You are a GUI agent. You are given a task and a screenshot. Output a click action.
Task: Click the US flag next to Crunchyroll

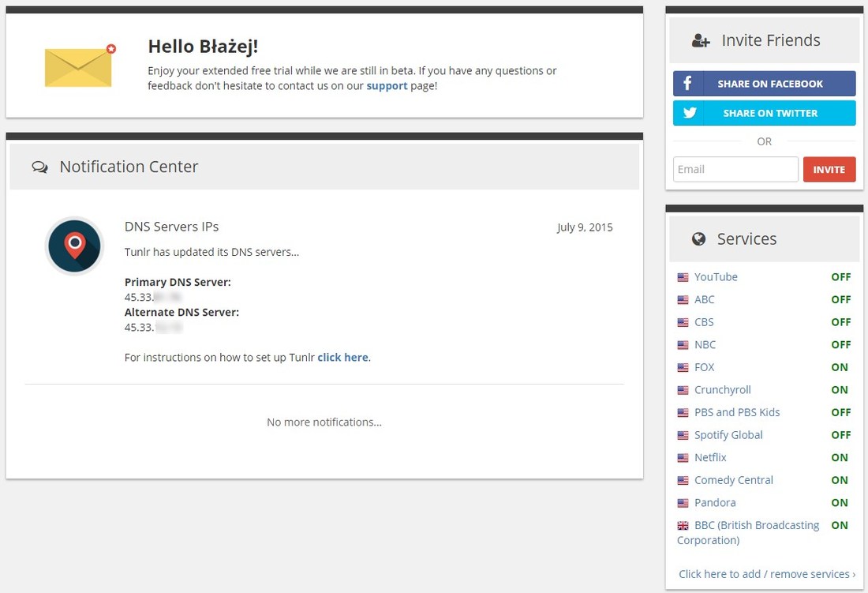[683, 390]
